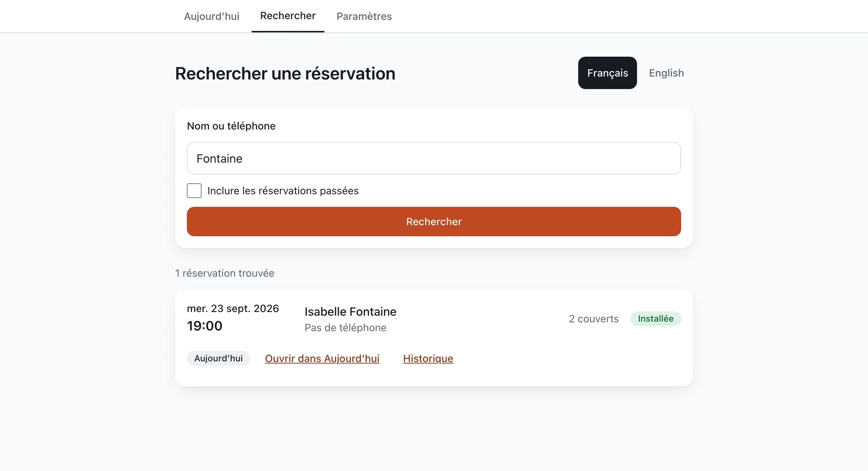868x471 pixels.
Task: Click the Nom ou téléphone search field
Action: pos(434,158)
